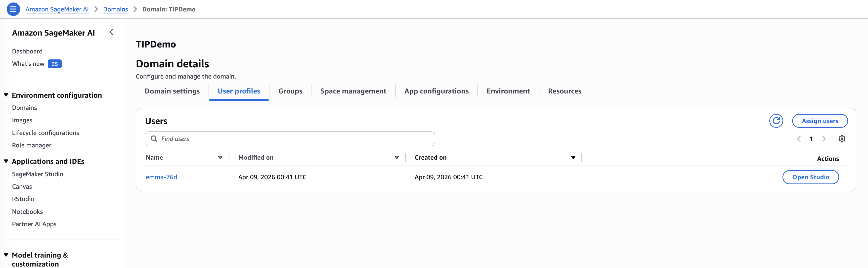Screen dimensions: 868x268
Task: Open table preferences gear icon
Action: click(x=842, y=139)
